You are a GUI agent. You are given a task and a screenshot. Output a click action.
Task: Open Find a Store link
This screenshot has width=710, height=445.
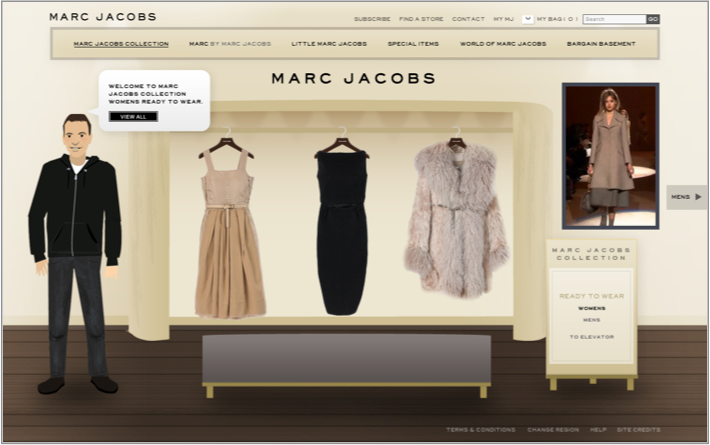(421, 19)
